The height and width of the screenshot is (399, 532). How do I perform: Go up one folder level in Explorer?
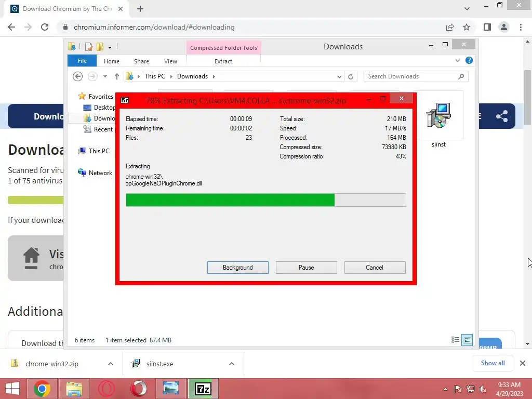click(117, 76)
